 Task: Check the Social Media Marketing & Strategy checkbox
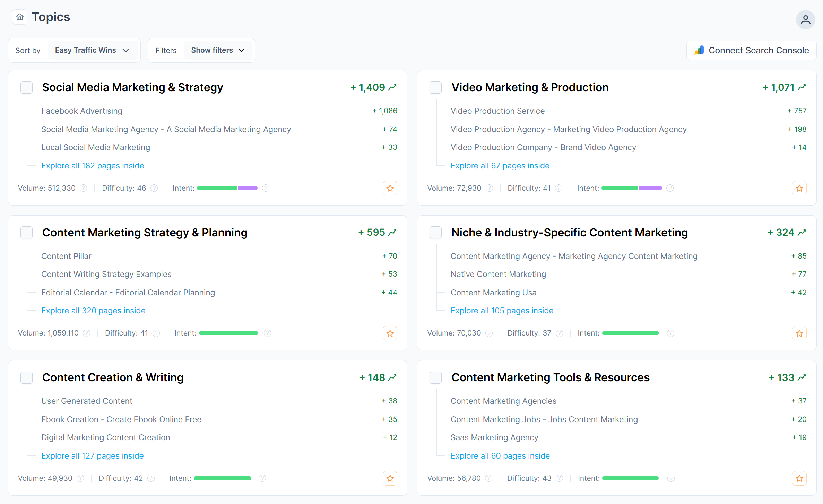[27, 87]
